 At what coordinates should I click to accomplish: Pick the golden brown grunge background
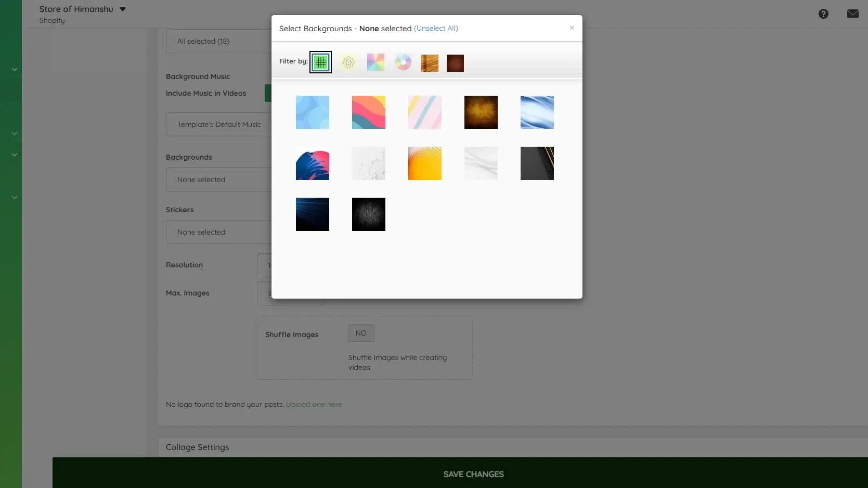481,112
